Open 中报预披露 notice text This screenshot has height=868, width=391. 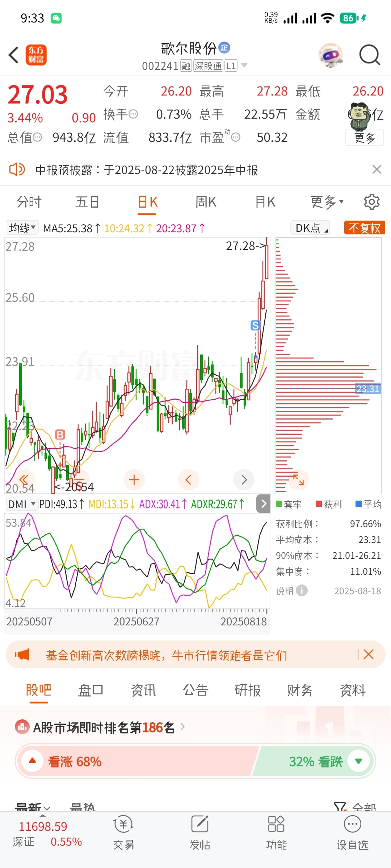(147, 170)
